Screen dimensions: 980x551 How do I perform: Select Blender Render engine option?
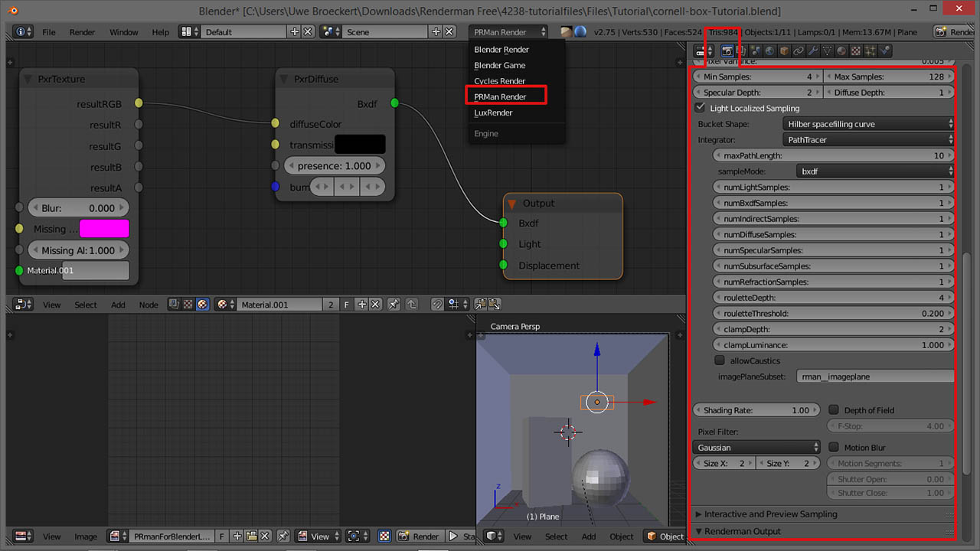click(x=501, y=50)
